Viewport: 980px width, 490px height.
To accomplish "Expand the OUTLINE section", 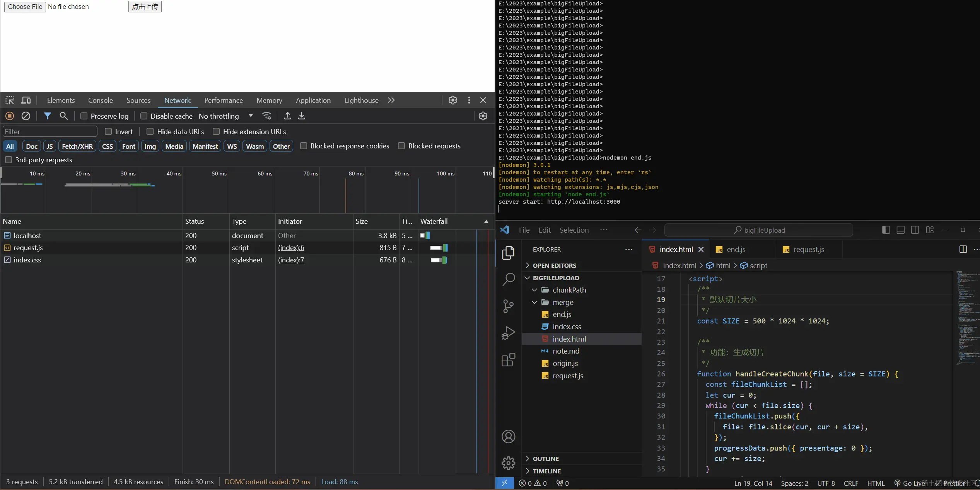I will click(x=545, y=459).
